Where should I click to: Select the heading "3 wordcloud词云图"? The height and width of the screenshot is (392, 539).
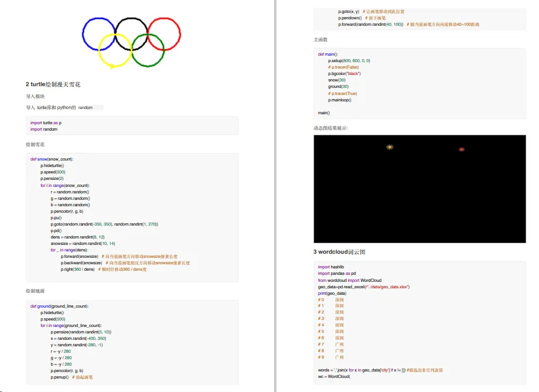339,252
